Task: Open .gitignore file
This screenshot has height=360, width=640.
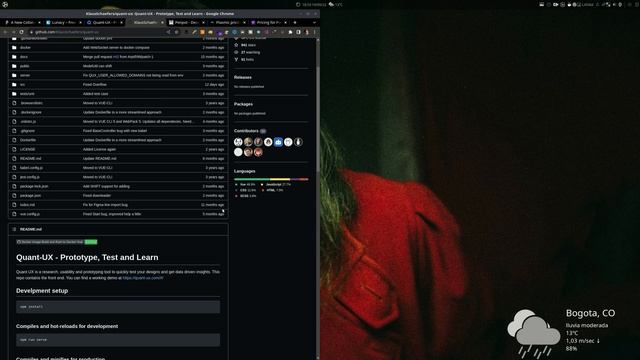Action: pos(28,131)
